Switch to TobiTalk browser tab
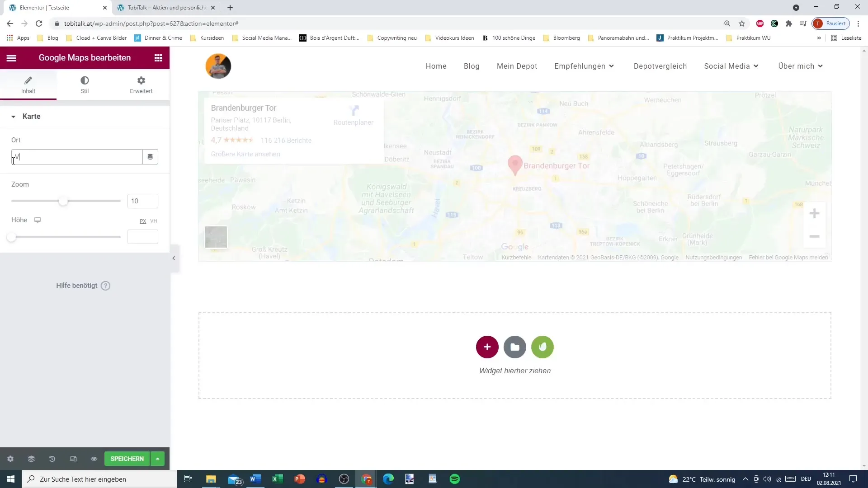 (x=166, y=8)
